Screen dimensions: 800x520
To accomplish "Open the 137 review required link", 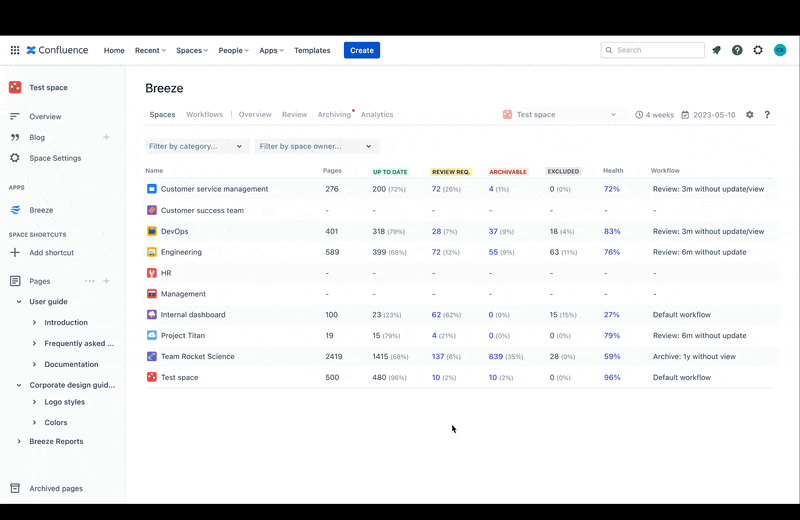I will [x=438, y=357].
